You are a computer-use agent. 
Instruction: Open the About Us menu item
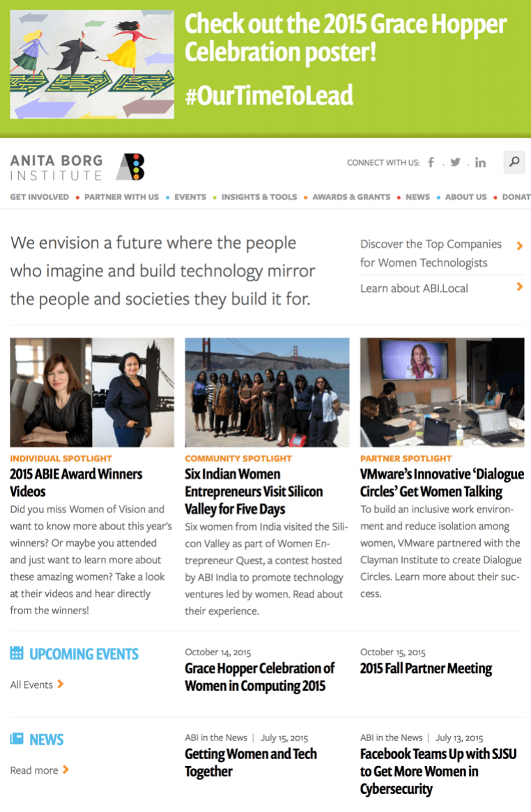pyautogui.click(x=465, y=197)
